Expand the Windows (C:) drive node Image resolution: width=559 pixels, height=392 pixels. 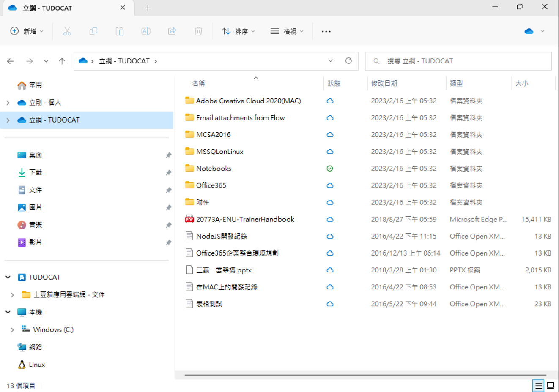[12, 330]
